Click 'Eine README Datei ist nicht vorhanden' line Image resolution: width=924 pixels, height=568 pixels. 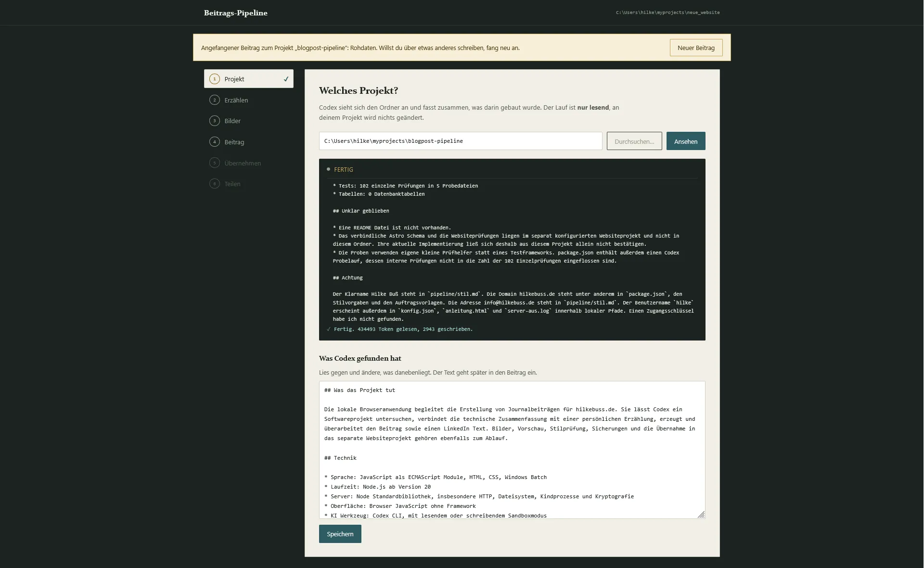pos(392,227)
